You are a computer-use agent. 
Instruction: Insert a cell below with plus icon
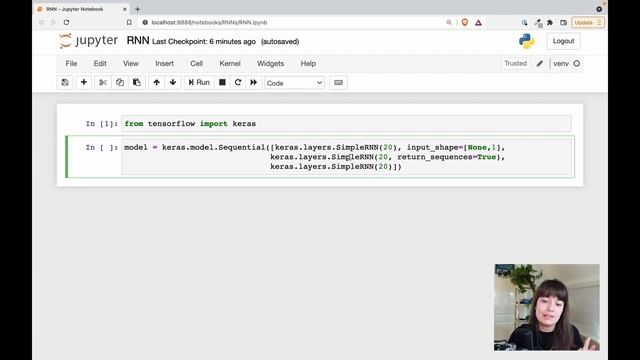click(84, 82)
